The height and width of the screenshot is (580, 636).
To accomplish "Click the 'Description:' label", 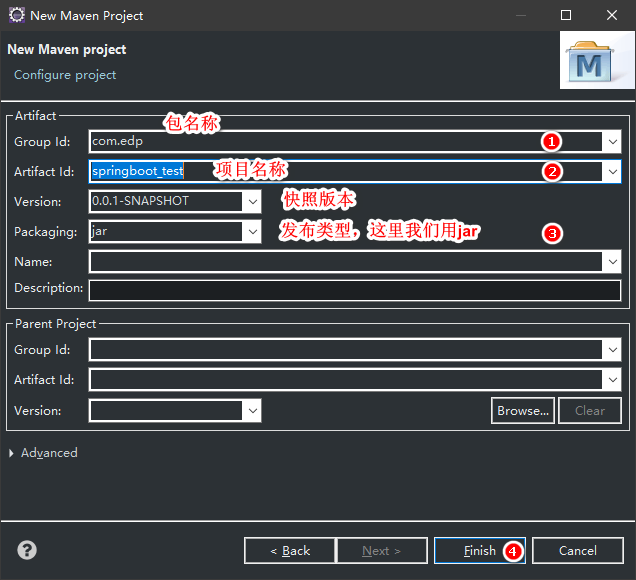I will [49, 288].
